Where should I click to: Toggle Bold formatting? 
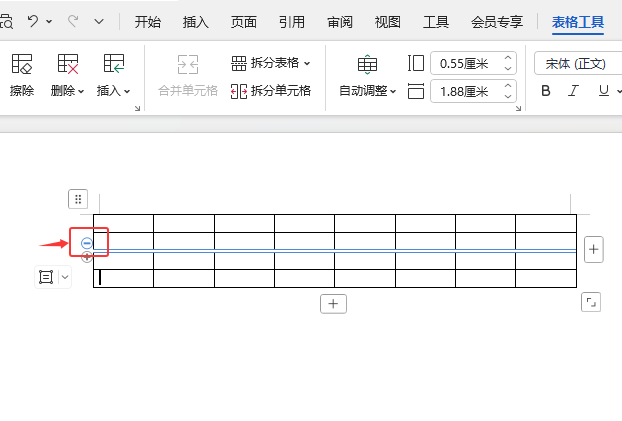(546, 91)
